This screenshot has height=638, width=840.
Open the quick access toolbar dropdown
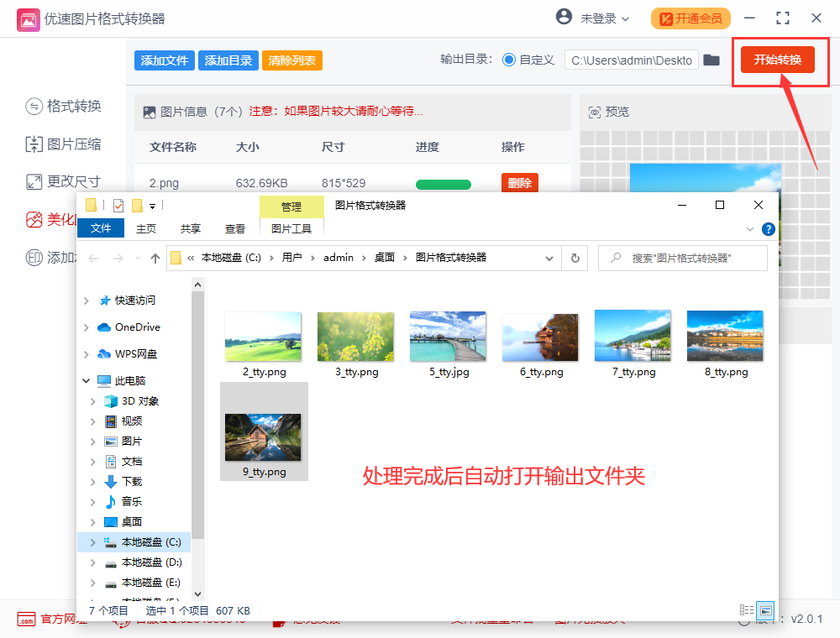152,206
